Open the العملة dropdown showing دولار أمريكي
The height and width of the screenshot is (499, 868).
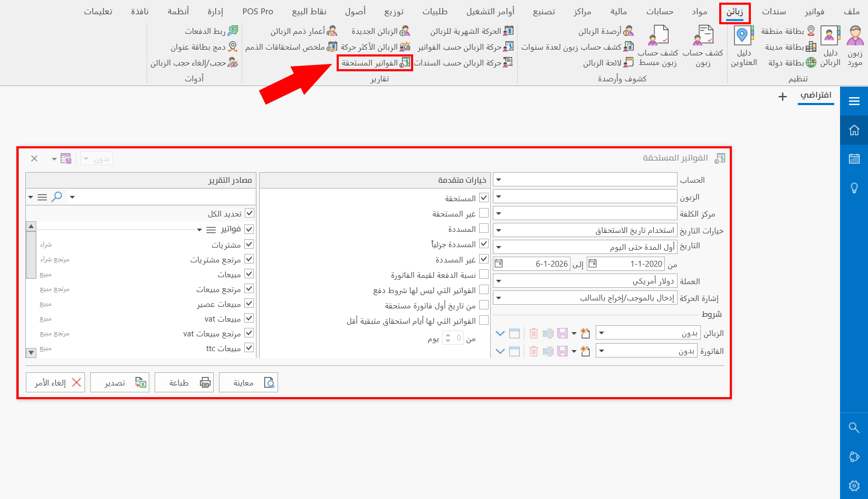point(498,281)
